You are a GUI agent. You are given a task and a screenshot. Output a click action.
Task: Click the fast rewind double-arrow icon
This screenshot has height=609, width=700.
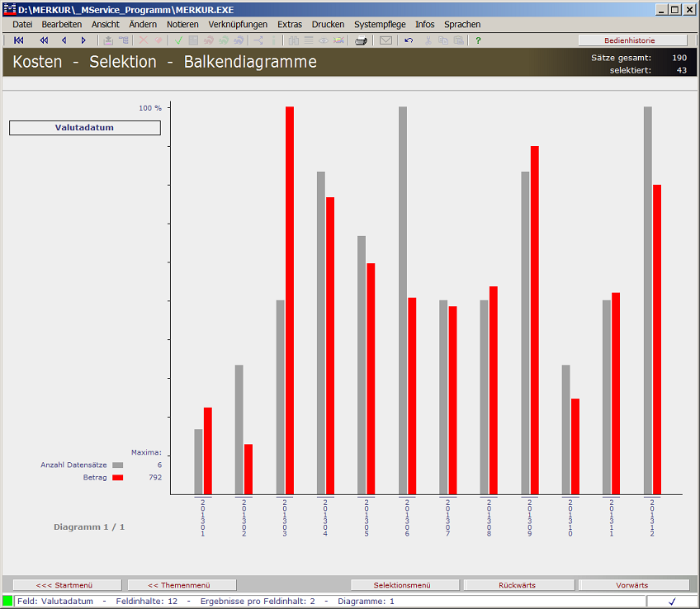[44, 40]
